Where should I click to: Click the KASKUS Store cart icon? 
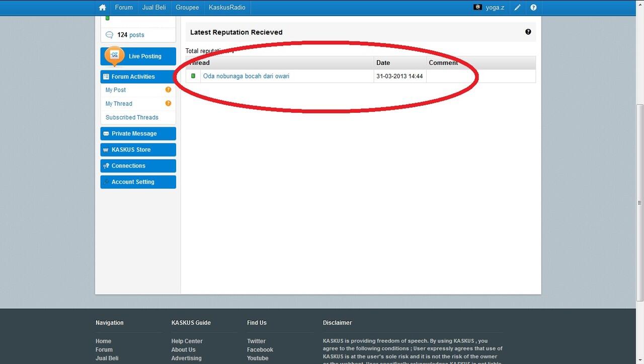pyautogui.click(x=106, y=150)
